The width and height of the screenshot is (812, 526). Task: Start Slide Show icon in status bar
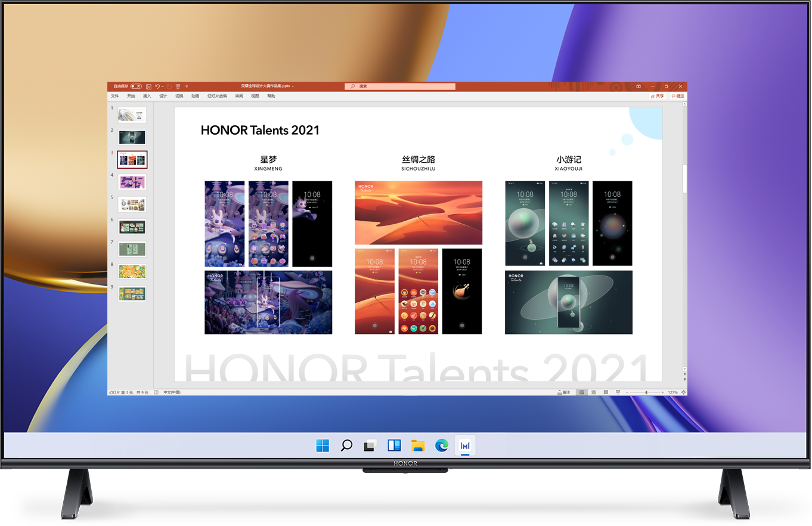(618, 392)
